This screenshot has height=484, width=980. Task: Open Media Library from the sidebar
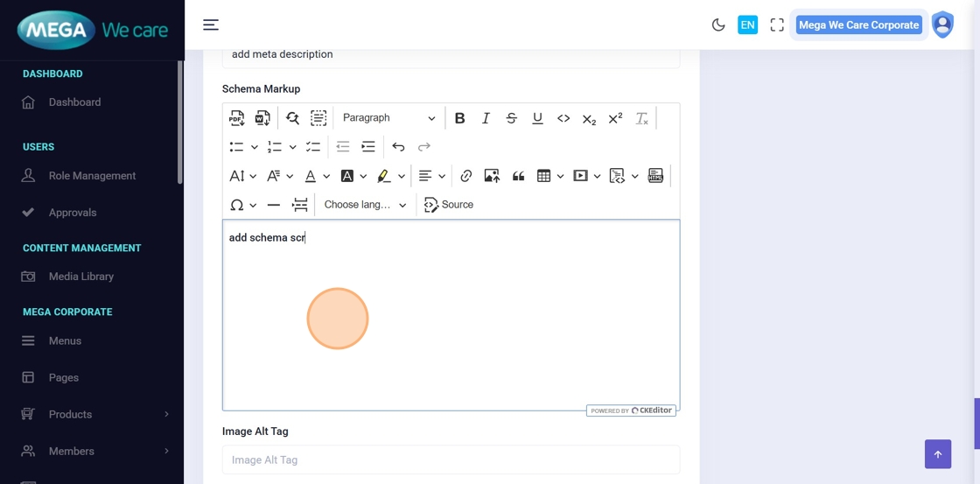[80, 277]
